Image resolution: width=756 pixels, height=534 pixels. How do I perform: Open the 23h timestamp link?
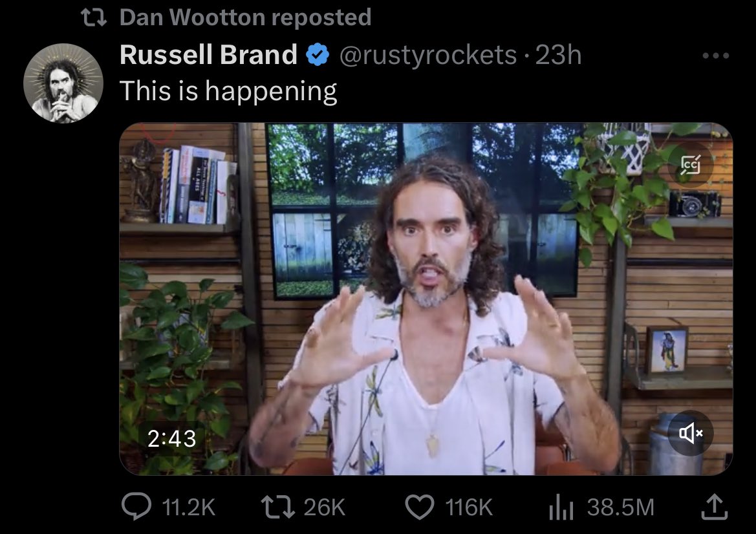(559, 56)
